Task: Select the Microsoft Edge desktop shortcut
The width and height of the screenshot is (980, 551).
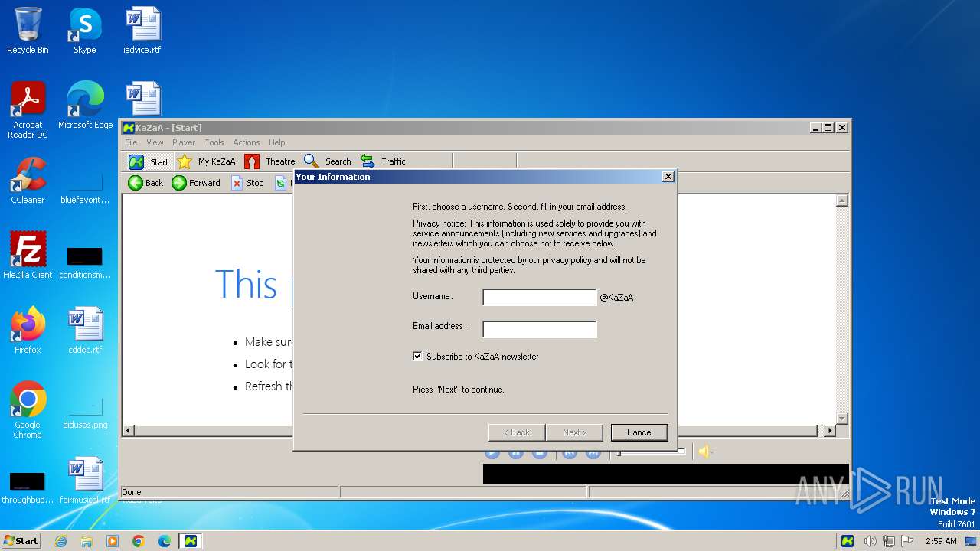Action: pyautogui.click(x=85, y=106)
